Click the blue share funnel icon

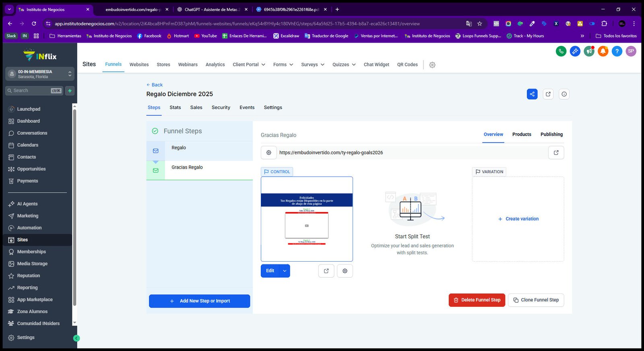[532, 94]
